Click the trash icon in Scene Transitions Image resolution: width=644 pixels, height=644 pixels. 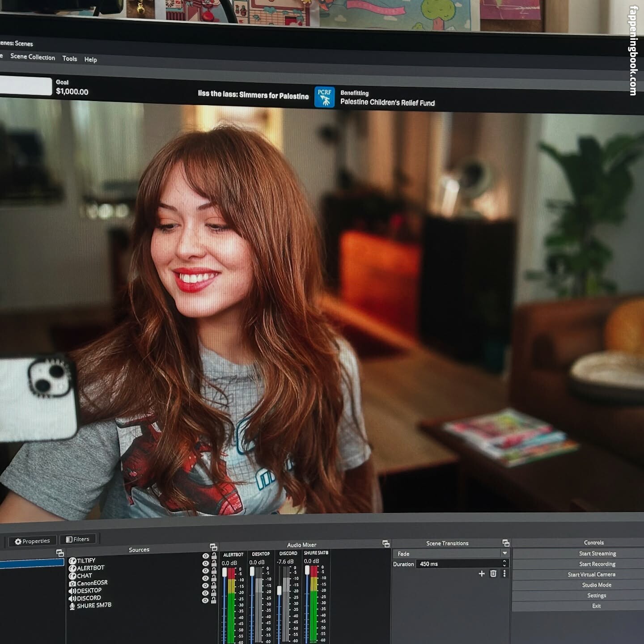493,573
